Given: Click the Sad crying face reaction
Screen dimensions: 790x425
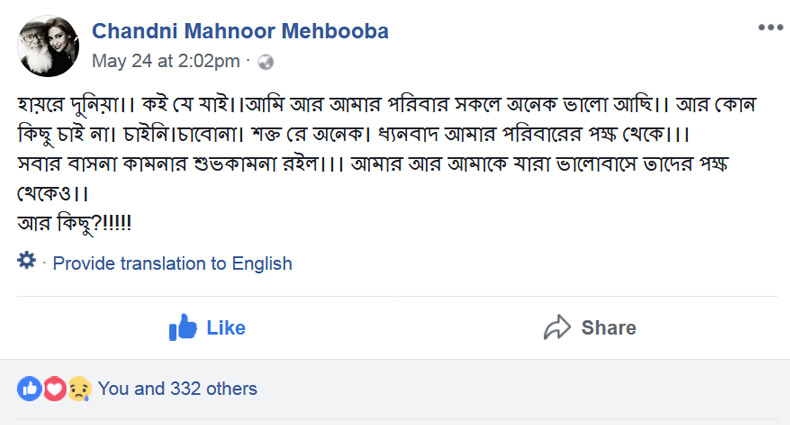Looking at the screenshot, I should (78, 389).
